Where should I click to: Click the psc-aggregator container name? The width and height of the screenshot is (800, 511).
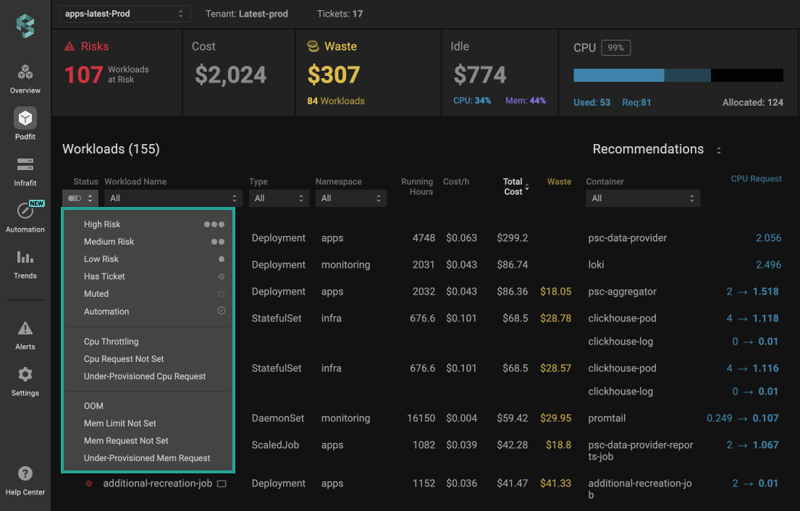click(x=622, y=292)
